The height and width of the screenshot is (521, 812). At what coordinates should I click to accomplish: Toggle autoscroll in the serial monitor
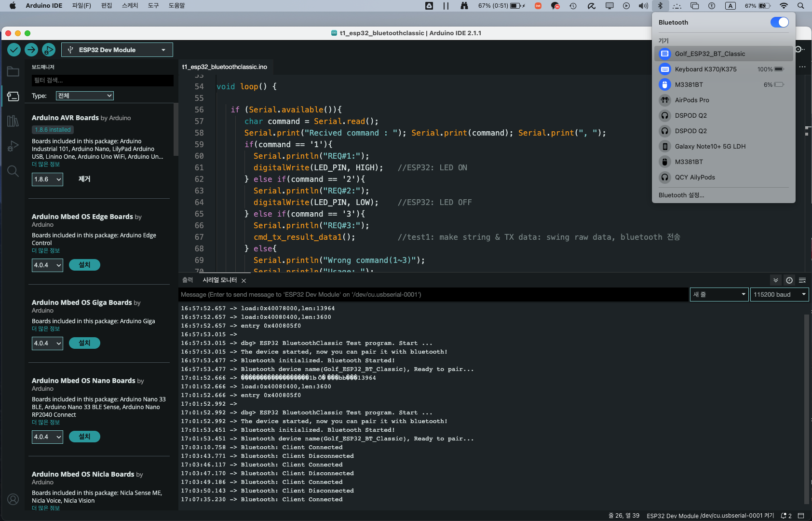[775, 280]
